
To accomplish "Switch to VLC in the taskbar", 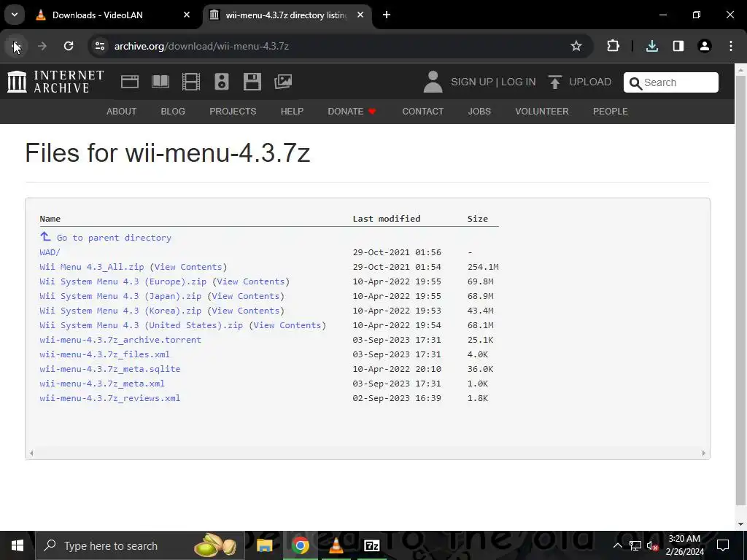I will point(336,545).
